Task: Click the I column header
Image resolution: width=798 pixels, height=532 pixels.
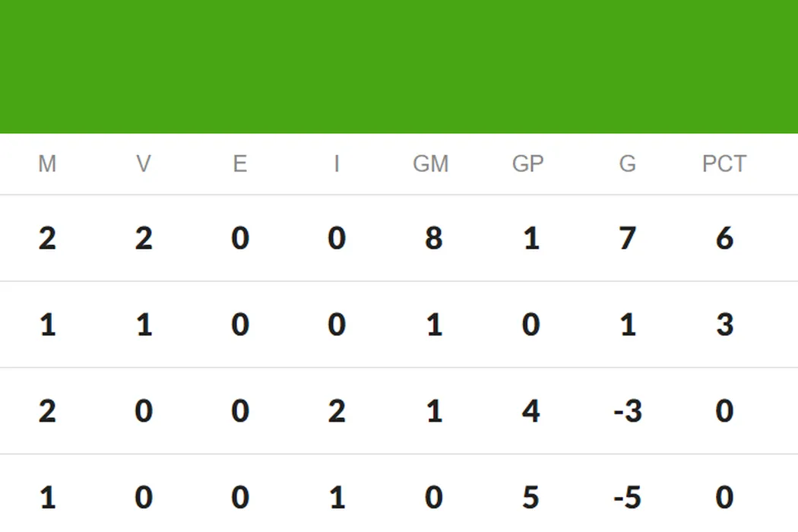Action: (336, 164)
